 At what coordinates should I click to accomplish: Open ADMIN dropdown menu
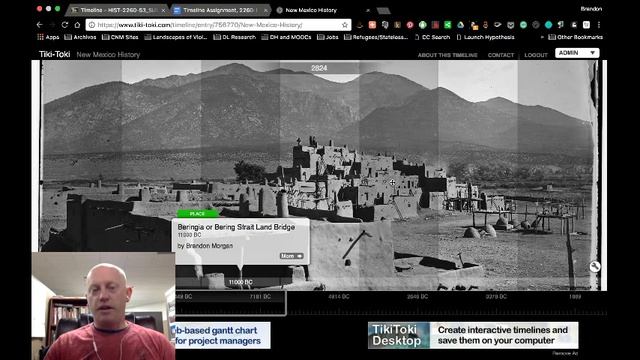click(x=577, y=53)
